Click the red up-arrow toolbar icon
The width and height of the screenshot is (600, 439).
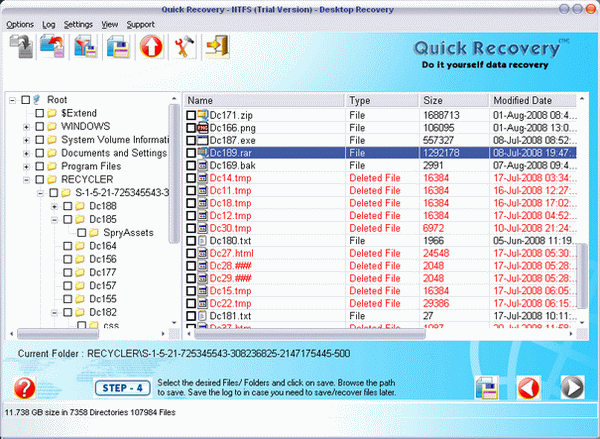[151, 47]
